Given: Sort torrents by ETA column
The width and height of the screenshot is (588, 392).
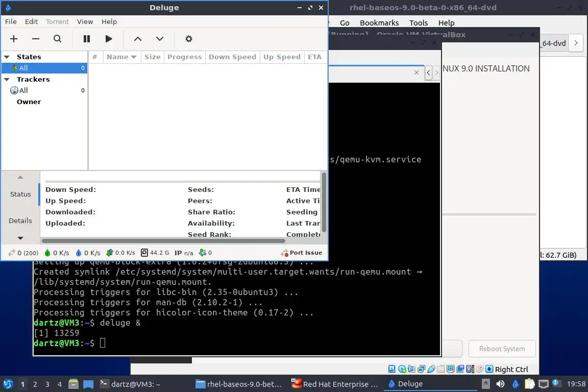Looking at the screenshot, I should coord(315,57).
